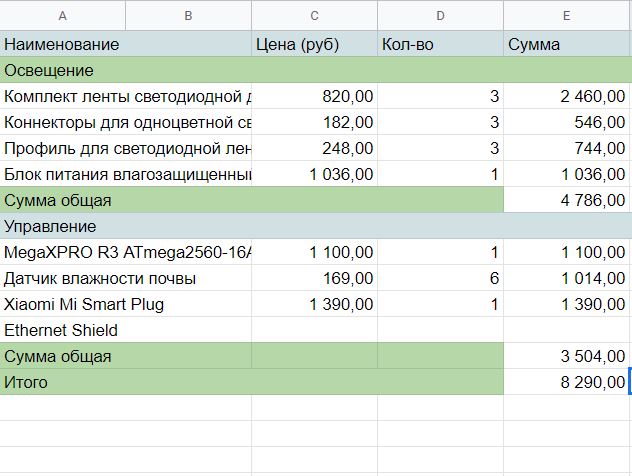632x476 pixels.
Task: Click the 'Сумма' header cell
Action: (x=566, y=44)
